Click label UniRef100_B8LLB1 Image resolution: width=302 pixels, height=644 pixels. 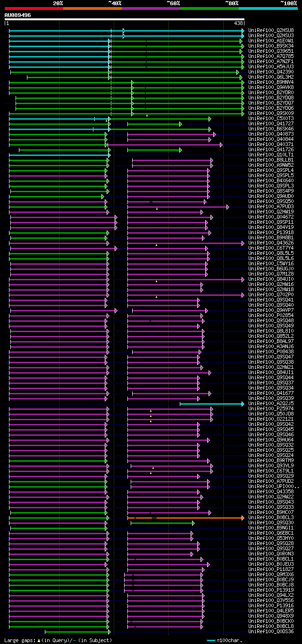point(271,160)
